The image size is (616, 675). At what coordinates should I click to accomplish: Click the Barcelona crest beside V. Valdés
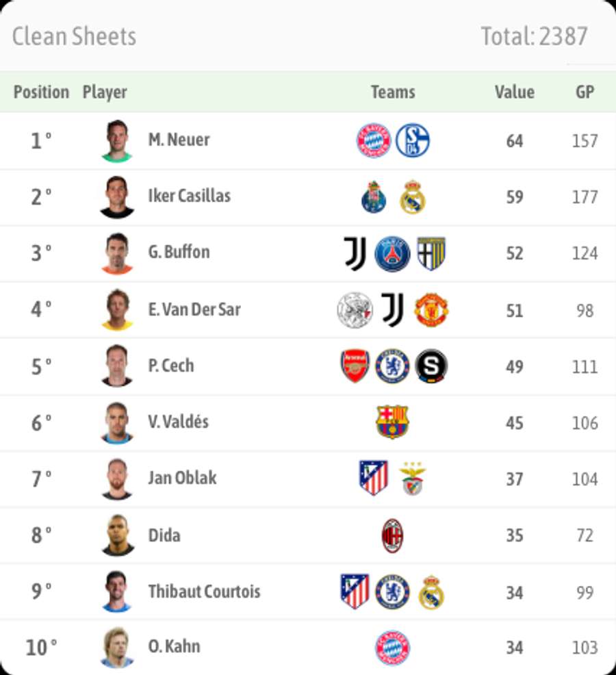coord(394,422)
